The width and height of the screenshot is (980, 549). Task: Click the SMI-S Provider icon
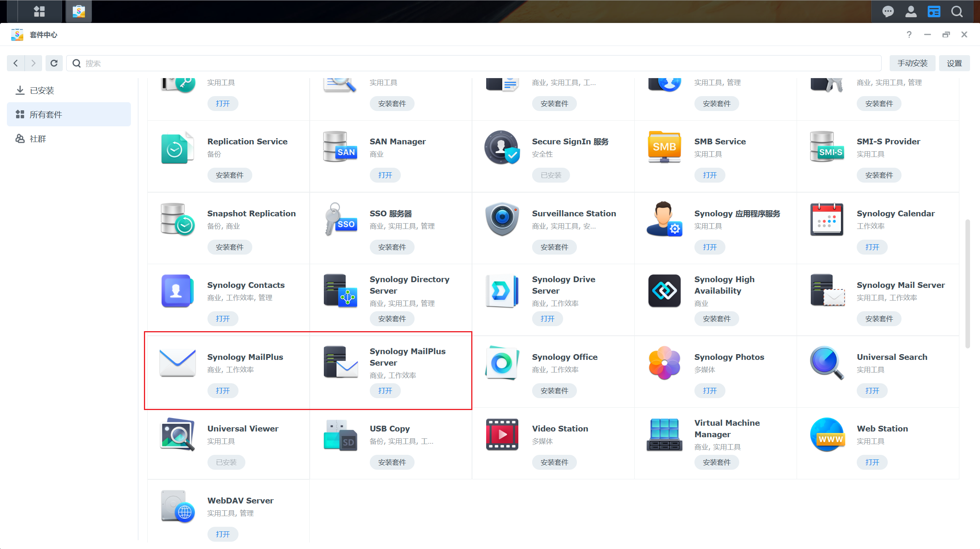click(x=827, y=147)
